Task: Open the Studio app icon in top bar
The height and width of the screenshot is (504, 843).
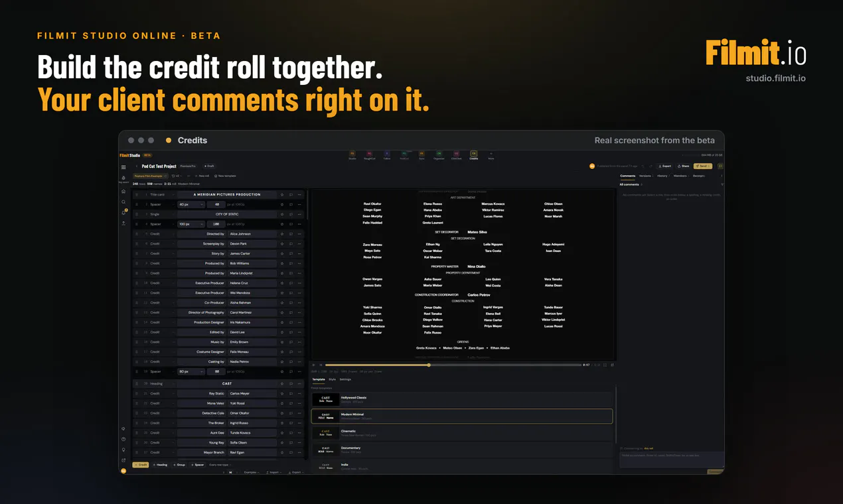Action: tap(352, 155)
